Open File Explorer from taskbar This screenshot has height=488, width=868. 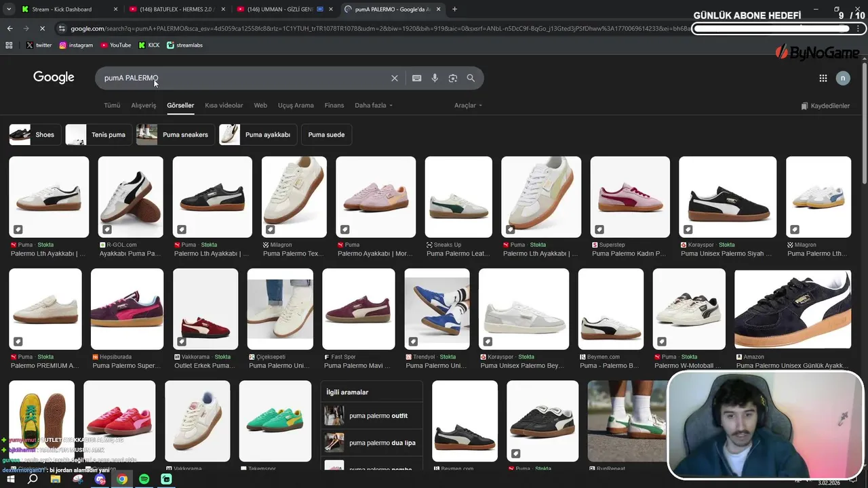tap(56, 479)
